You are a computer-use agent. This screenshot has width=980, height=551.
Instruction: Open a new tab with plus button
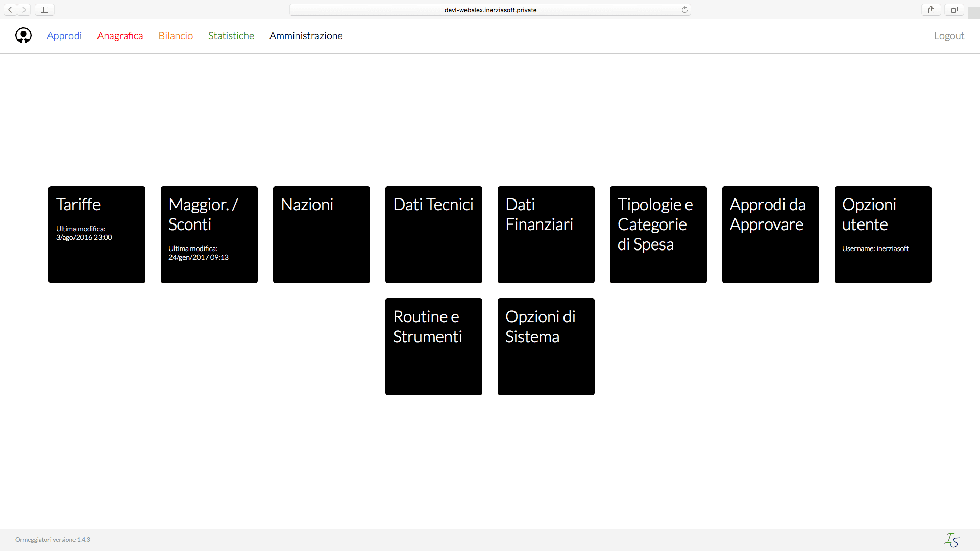click(x=974, y=13)
